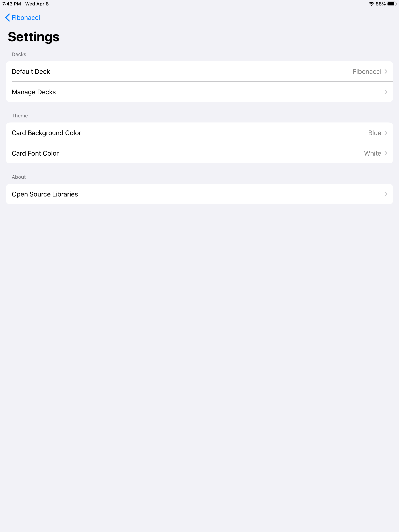Viewport: 399px width, 532px height.
Task: Tap the Wed Apr 8 date
Action: coord(37,4)
